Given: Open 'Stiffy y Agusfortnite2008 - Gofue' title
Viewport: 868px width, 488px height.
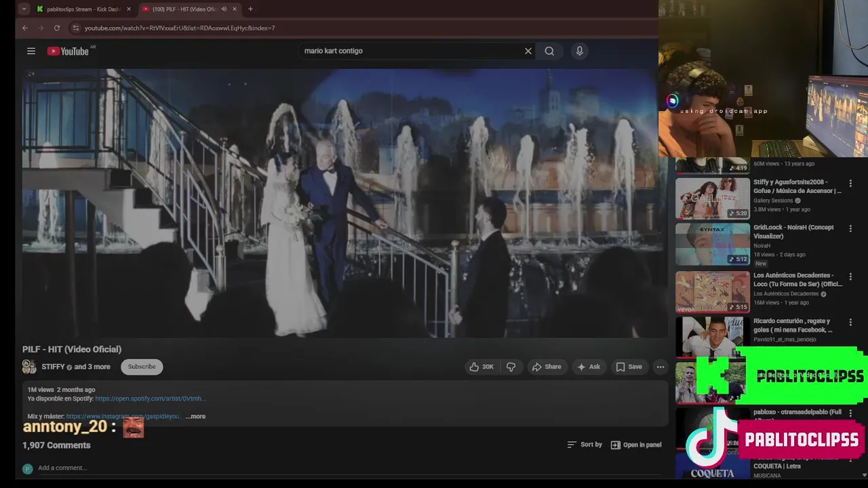Looking at the screenshot, I should (797, 186).
